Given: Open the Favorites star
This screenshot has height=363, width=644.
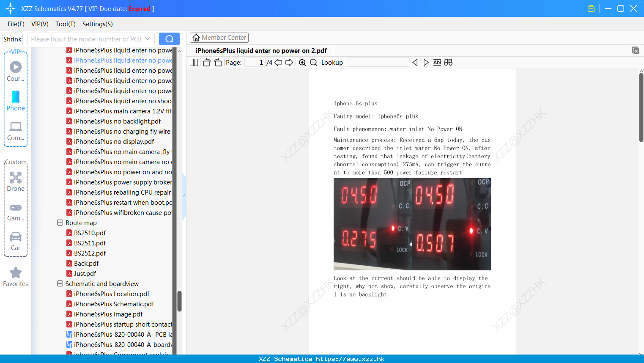Looking at the screenshot, I should 16,277.
